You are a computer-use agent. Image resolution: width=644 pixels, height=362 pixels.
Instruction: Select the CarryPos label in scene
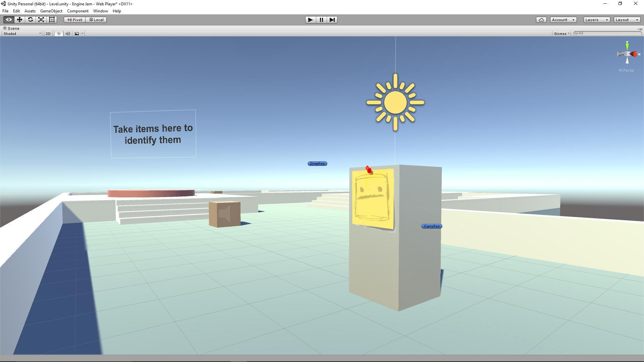click(x=432, y=226)
